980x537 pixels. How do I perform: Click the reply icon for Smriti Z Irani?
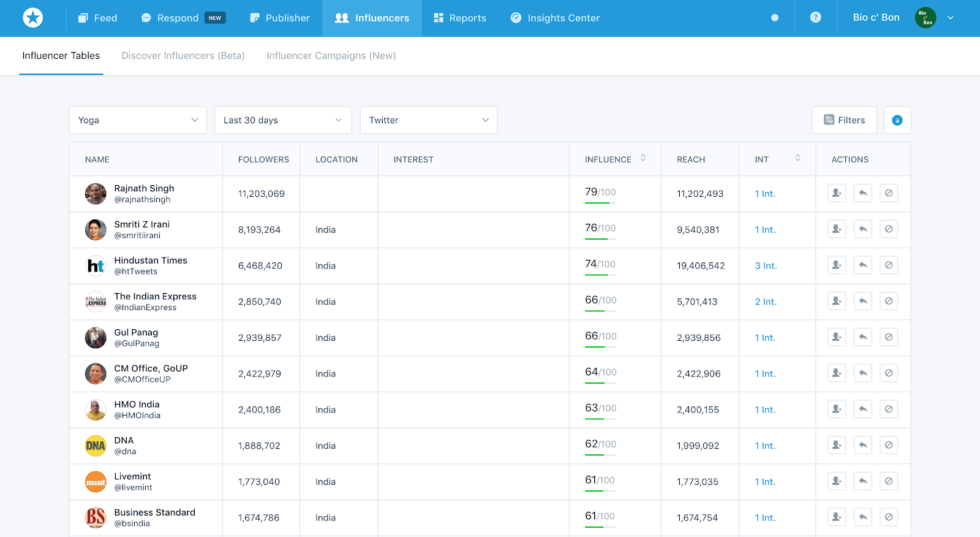(x=863, y=229)
